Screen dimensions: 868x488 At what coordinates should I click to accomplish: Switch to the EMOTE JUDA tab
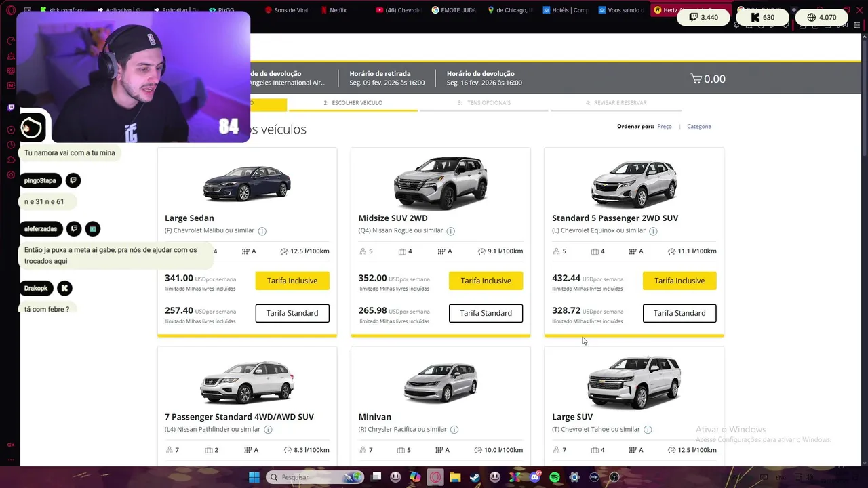[456, 10]
